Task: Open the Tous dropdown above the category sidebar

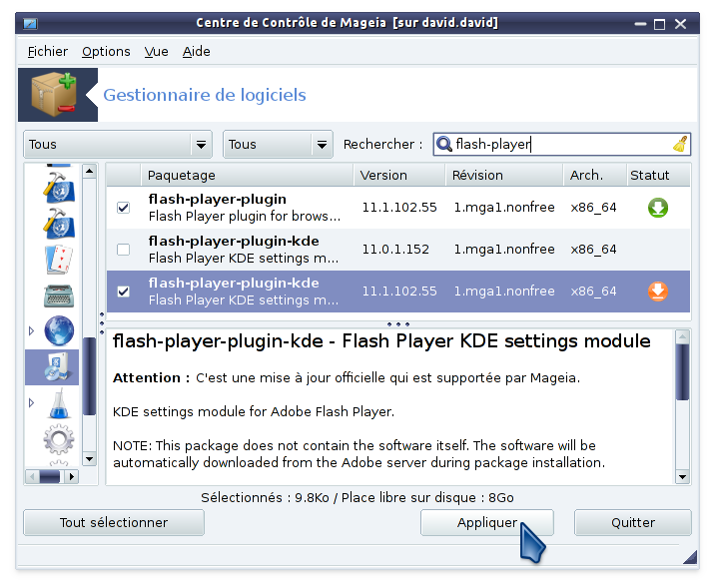Action: click(x=118, y=145)
